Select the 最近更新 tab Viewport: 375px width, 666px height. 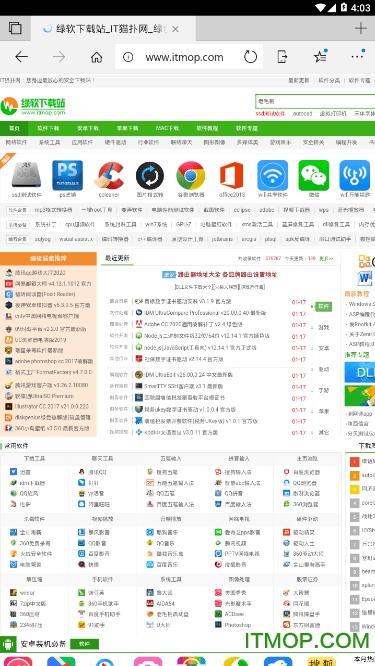tap(117, 258)
